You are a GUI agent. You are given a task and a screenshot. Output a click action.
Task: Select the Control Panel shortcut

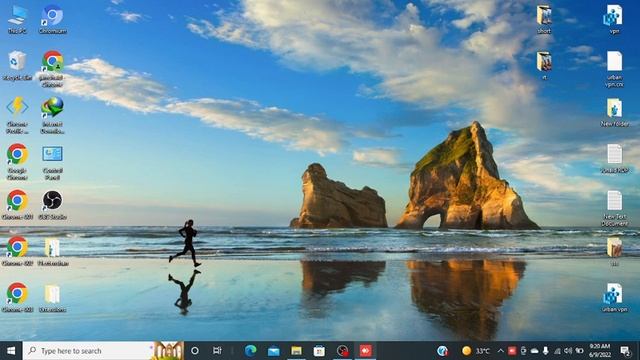[52, 162]
